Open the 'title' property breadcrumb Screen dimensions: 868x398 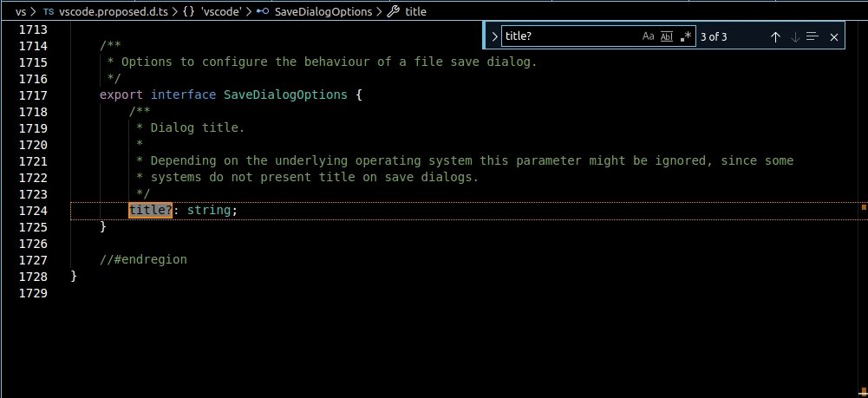[415, 11]
